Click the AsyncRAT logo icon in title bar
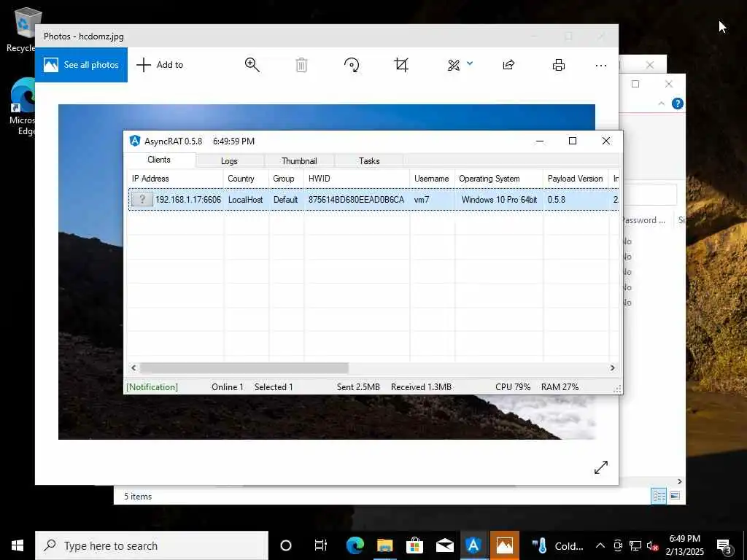747x560 pixels. 135,141
